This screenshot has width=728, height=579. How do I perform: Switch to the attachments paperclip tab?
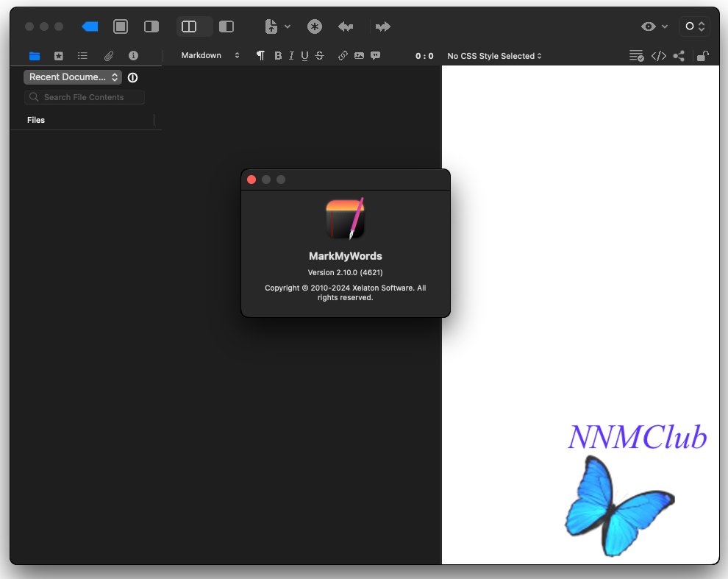[108, 56]
